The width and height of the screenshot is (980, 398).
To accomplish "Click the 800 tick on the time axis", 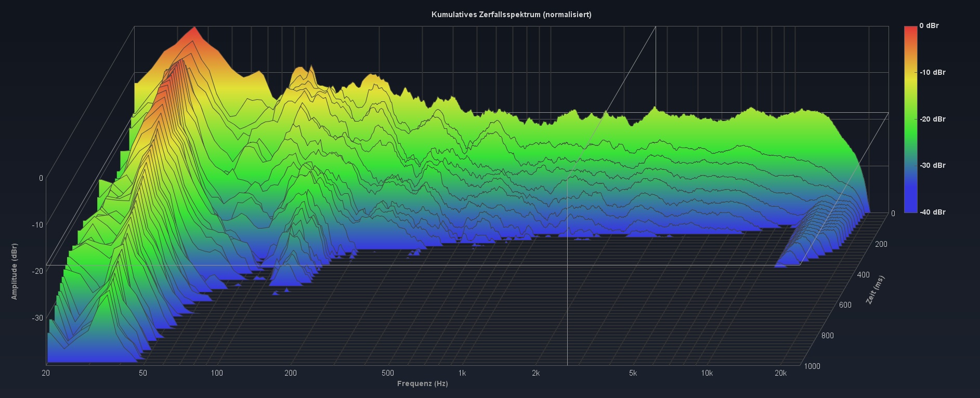I will tap(828, 336).
